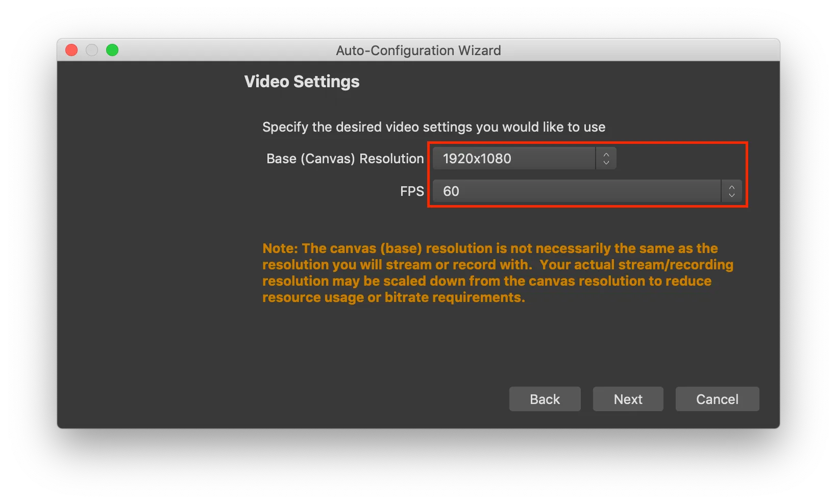Cancel the Auto-Configuration Wizard

[x=717, y=399]
